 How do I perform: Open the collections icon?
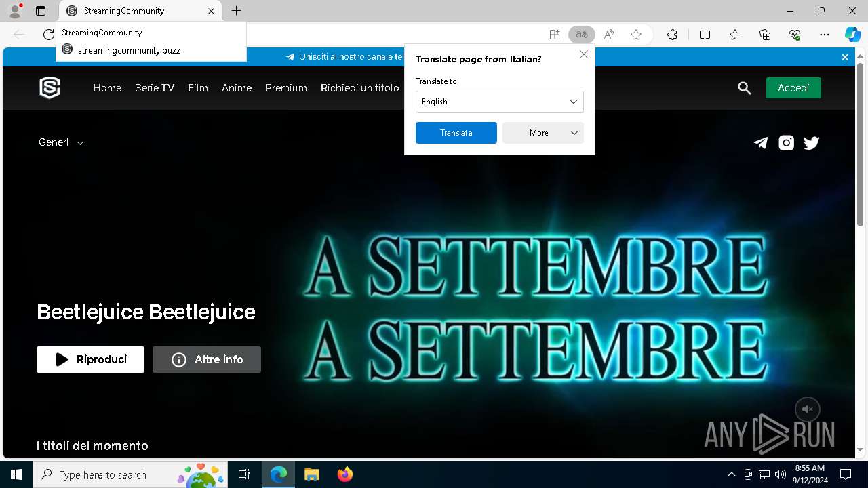coord(765,35)
